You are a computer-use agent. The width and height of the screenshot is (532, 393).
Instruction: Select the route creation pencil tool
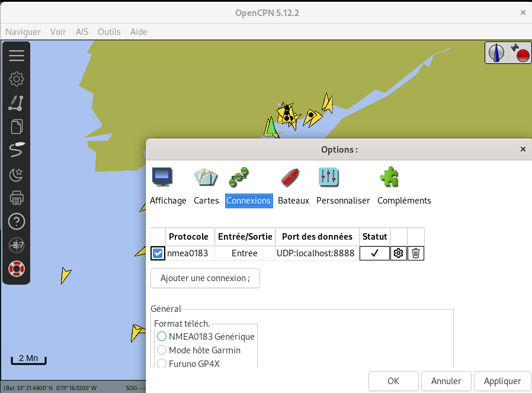point(16,102)
